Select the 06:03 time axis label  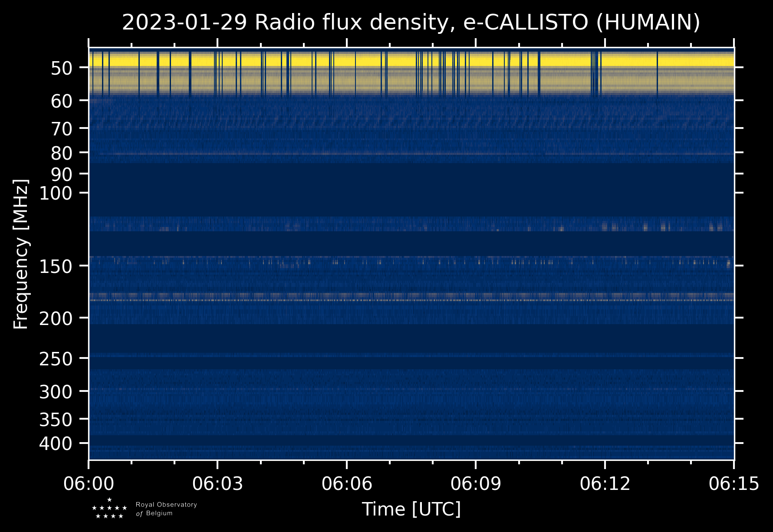click(x=217, y=483)
